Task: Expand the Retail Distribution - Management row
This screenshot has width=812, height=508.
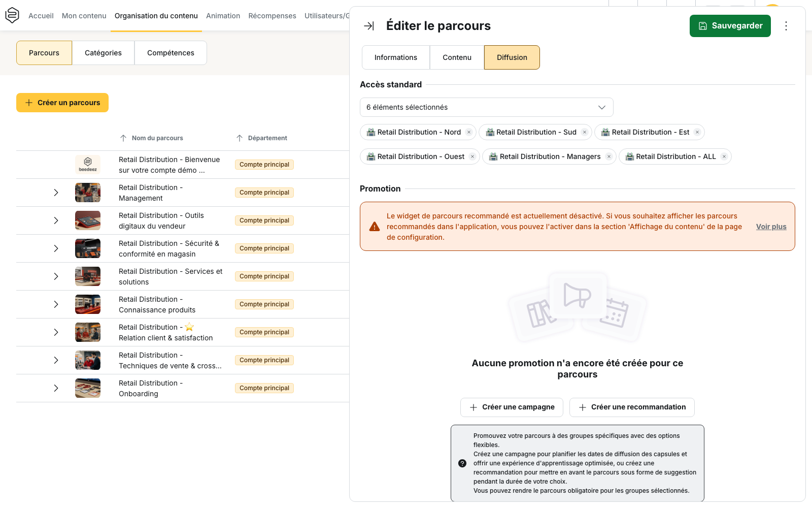Action: coord(56,193)
